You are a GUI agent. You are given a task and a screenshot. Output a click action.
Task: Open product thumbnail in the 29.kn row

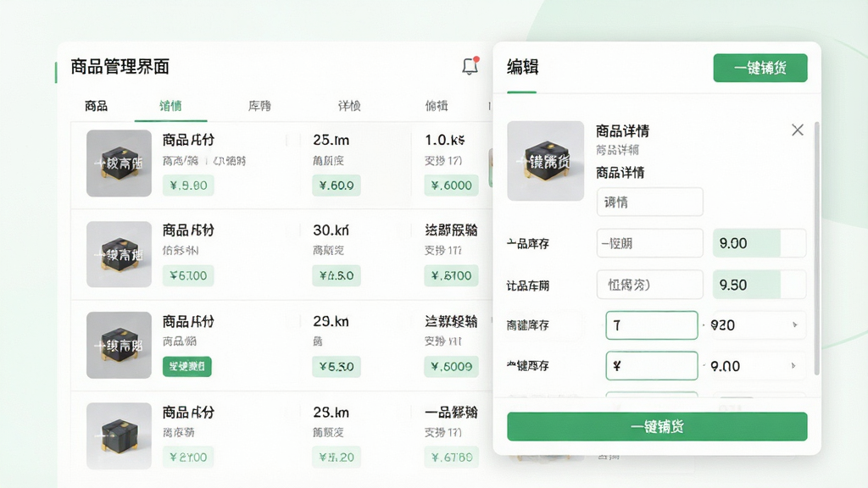pyautogui.click(x=119, y=345)
